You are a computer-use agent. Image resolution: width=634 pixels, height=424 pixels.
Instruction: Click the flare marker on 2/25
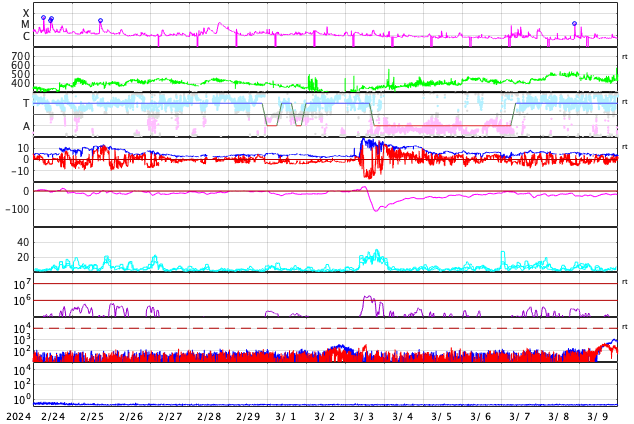point(100,21)
